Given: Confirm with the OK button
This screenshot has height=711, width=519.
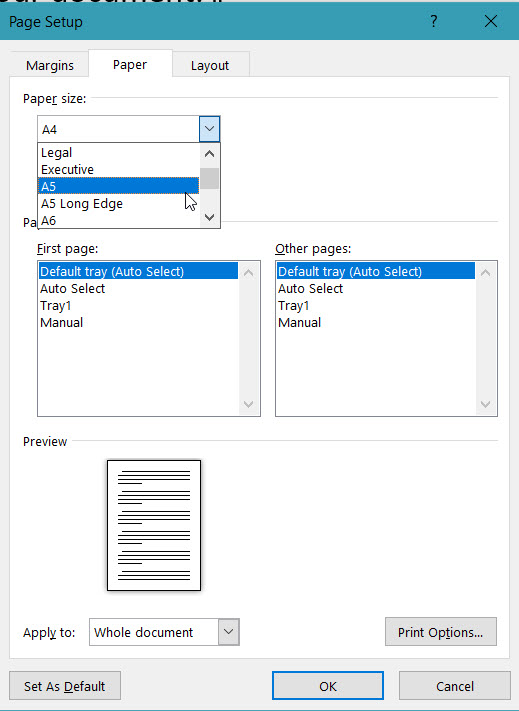Looking at the screenshot, I should pos(328,686).
